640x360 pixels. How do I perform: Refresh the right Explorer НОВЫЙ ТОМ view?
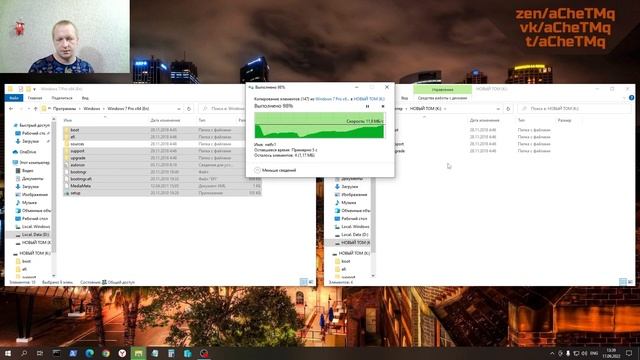508,109
